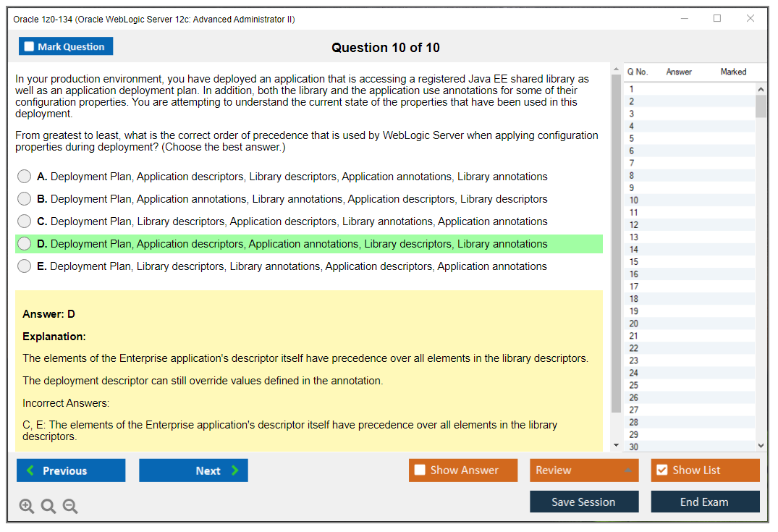
Task: Click the Answer column header
Action: (x=679, y=72)
